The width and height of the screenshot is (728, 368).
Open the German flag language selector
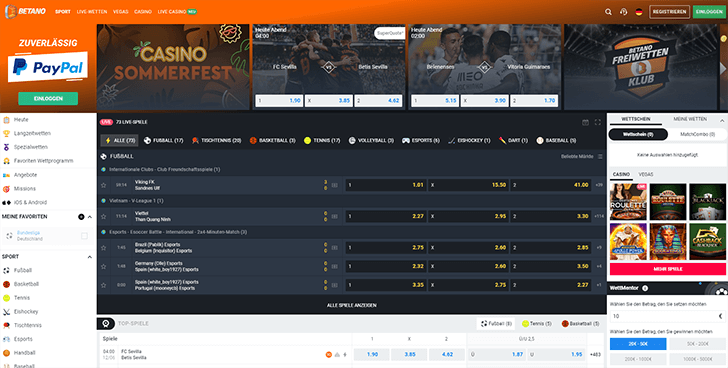coord(639,12)
